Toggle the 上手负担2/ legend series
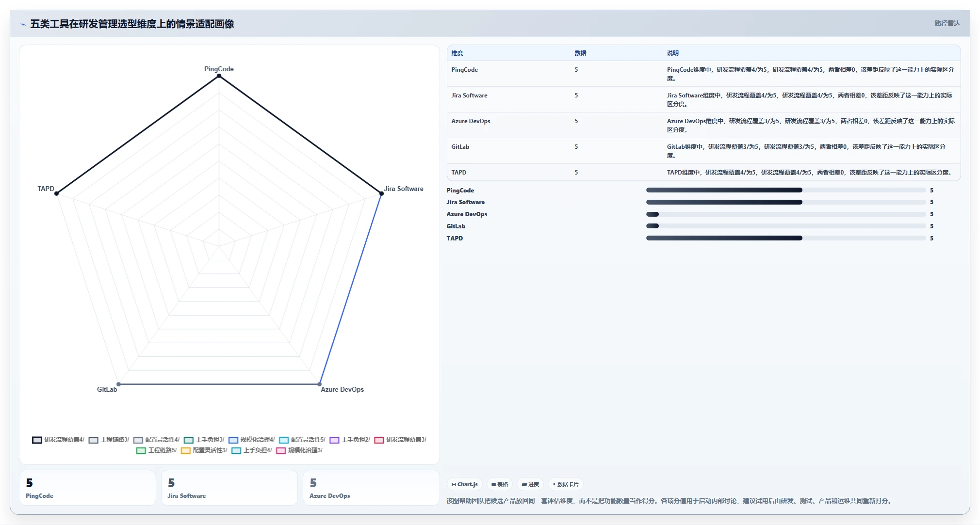 349,440
